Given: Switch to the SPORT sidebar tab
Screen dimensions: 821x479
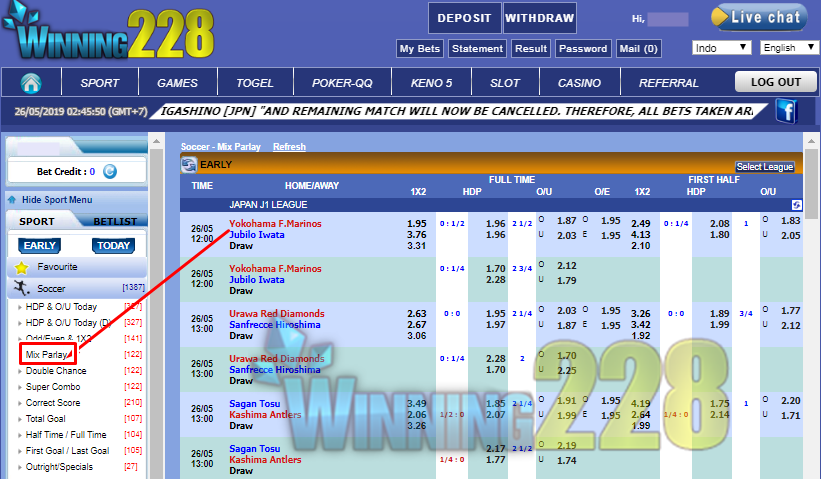Looking at the screenshot, I should (x=37, y=221).
